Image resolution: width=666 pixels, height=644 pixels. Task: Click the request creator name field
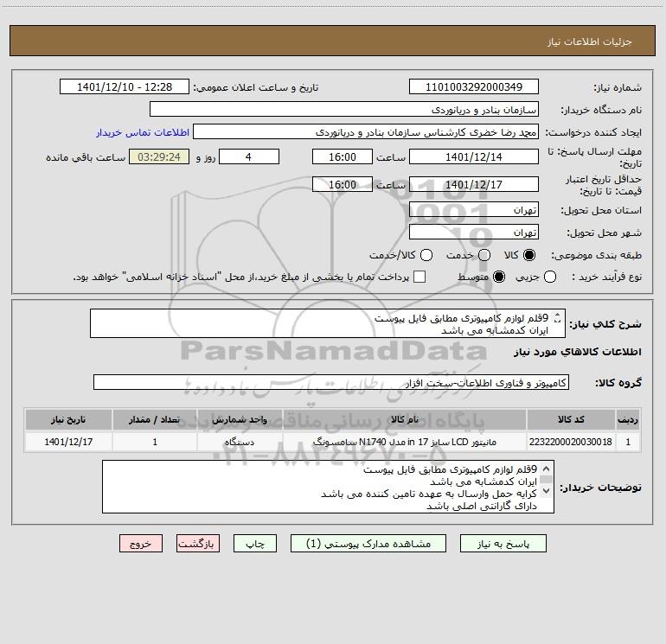(366, 131)
